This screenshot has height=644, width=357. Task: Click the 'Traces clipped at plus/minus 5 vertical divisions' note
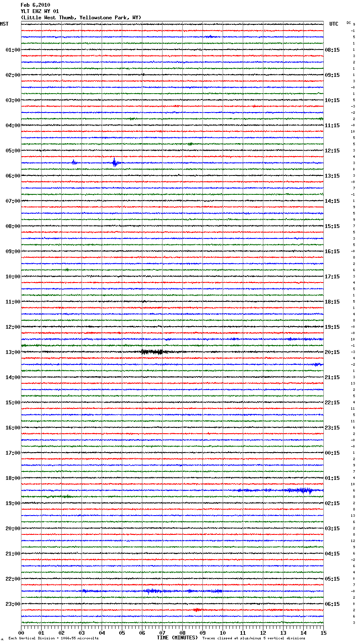254,638
